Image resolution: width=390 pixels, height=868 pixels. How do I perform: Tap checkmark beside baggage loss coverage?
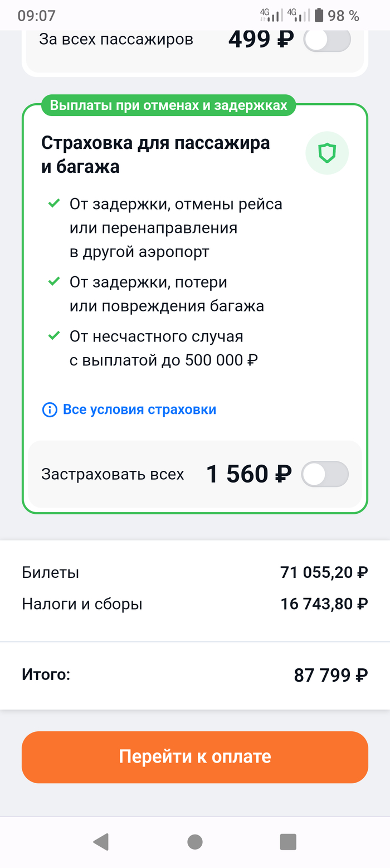(54, 282)
